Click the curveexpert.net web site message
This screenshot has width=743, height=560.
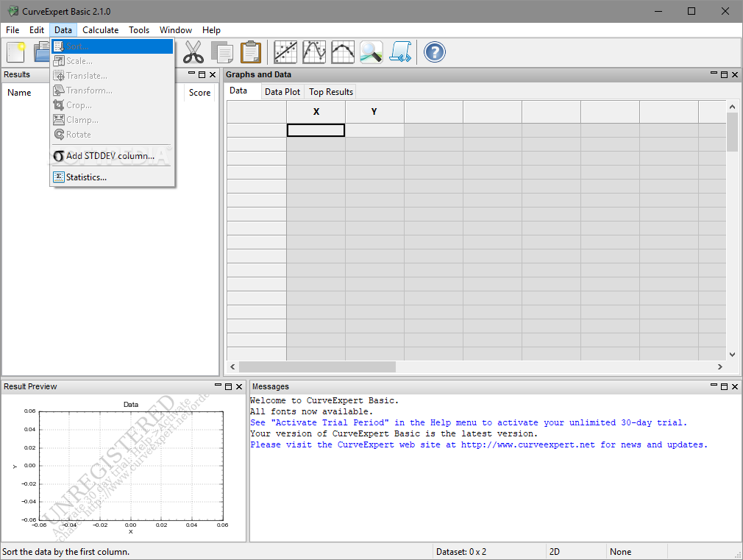click(479, 444)
